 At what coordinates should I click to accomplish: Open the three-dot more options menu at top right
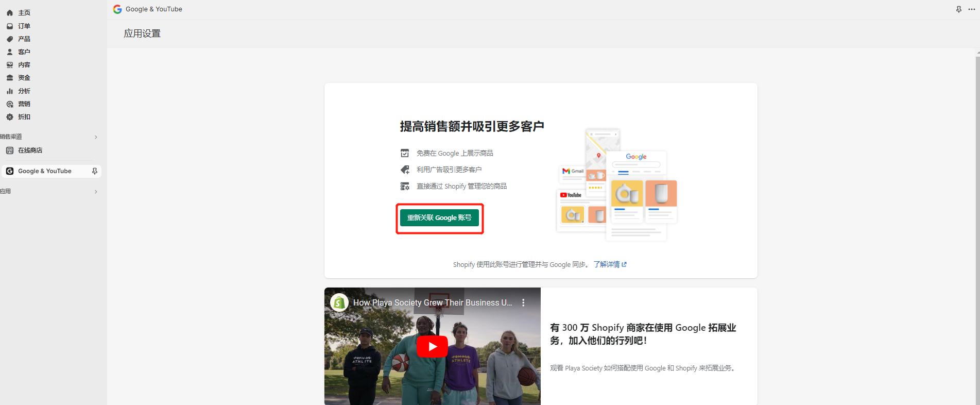[x=972, y=9]
